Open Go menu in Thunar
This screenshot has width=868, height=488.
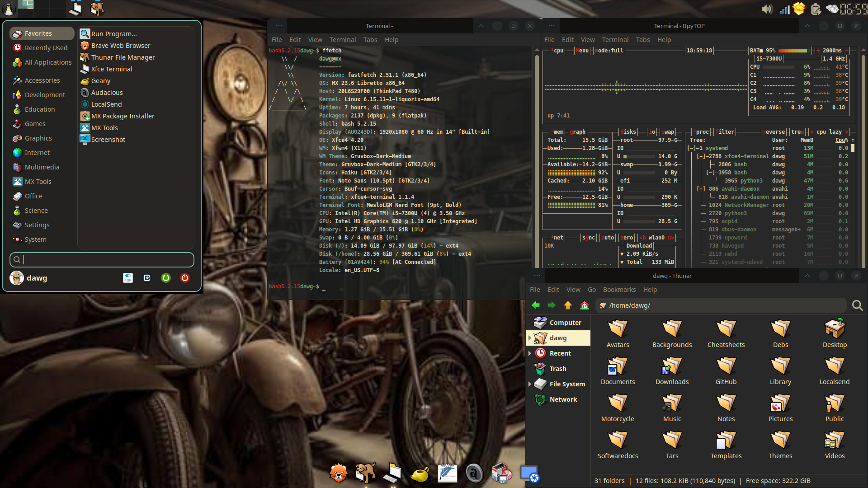tap(591, 290)
